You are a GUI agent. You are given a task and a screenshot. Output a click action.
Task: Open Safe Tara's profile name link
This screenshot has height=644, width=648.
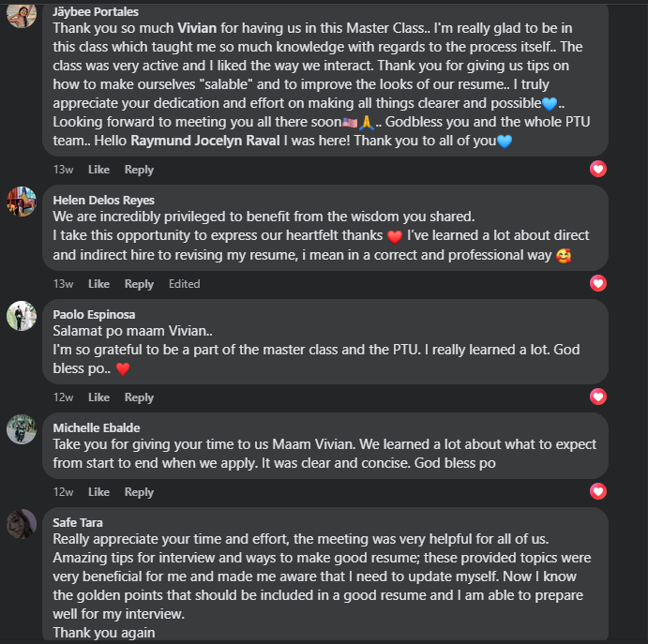click(x=78, y=522)
